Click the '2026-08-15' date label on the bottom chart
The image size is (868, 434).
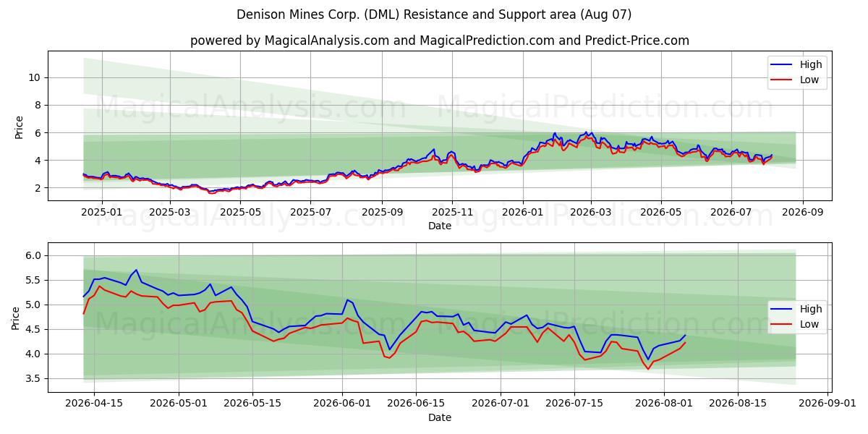point(738,404)
